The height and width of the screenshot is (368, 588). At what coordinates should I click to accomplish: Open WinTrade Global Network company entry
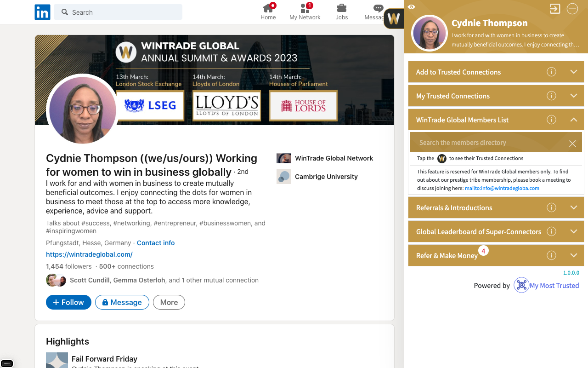[334, 158]
